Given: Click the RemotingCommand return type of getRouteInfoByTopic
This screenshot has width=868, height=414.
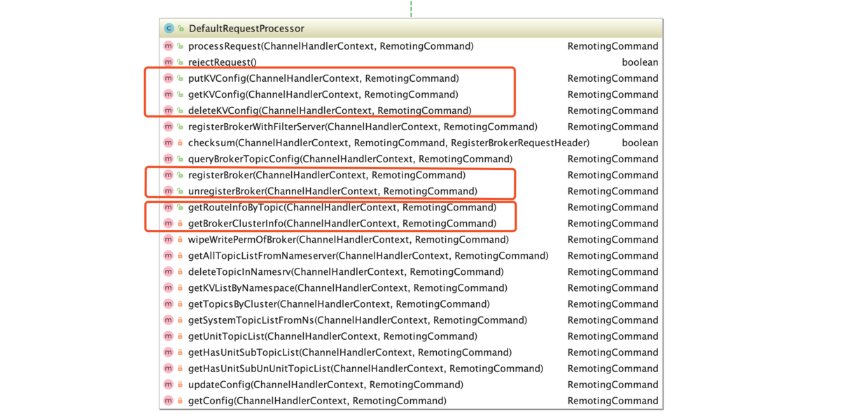Looking at the screenshot, I should click(x=613, y=207).
